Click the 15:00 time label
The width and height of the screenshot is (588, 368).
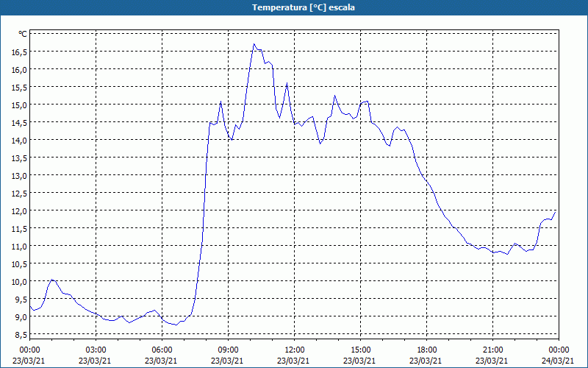coord(360,350)
